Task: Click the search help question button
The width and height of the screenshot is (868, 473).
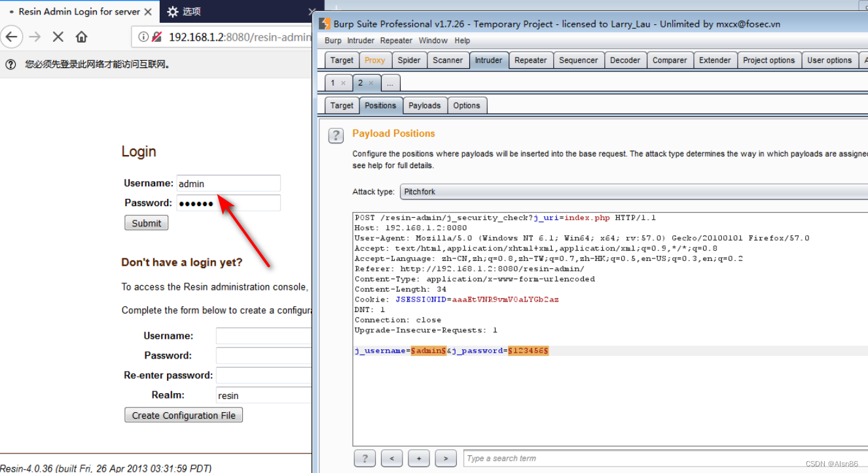Action: click(365, 458)
